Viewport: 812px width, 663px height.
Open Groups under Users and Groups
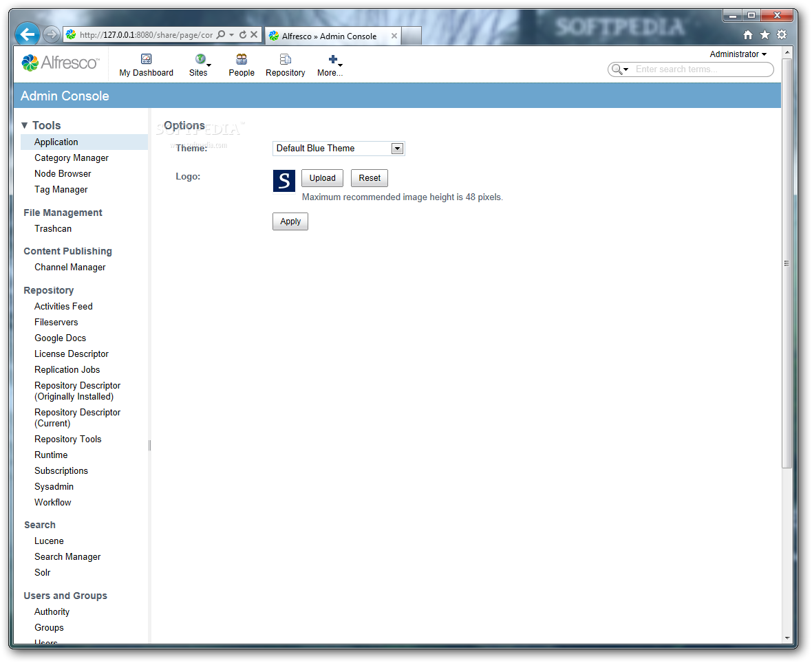[49, 627]
